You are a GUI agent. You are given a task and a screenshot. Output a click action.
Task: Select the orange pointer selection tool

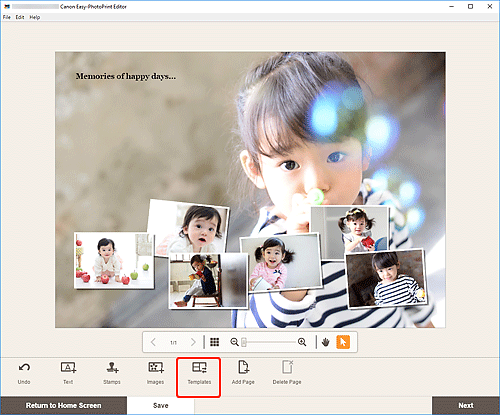(343, 342)
